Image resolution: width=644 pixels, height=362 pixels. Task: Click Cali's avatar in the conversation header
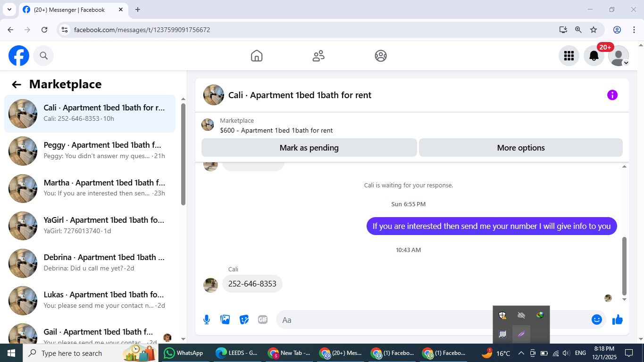214,95
